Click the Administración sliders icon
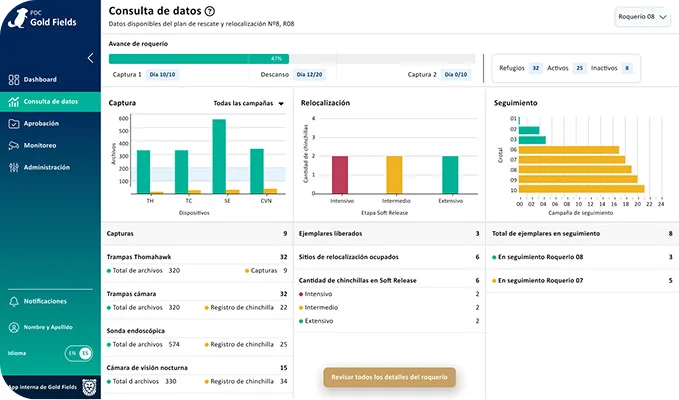 14,168
